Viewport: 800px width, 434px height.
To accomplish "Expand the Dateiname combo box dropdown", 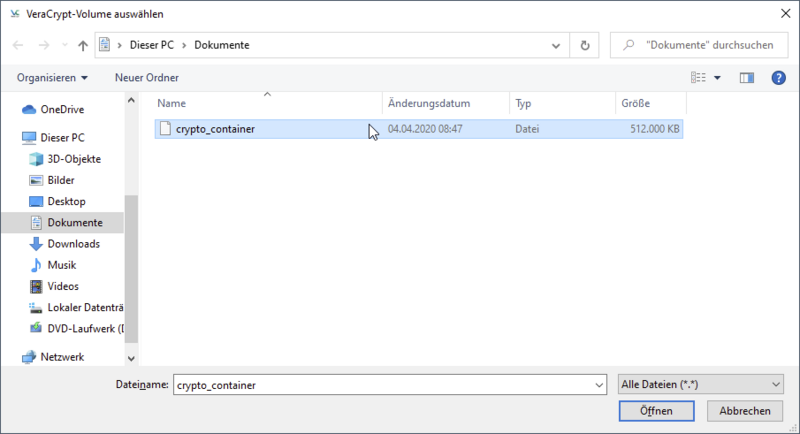I will (x=598, y=384).
